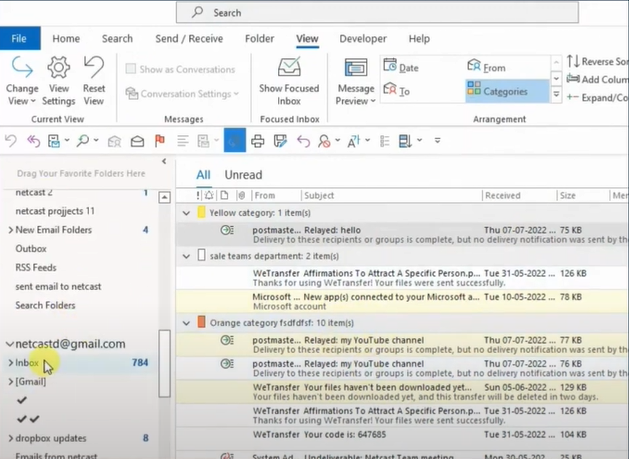Click the Add Columns button
629x459 pixels.
click(597, 79)
